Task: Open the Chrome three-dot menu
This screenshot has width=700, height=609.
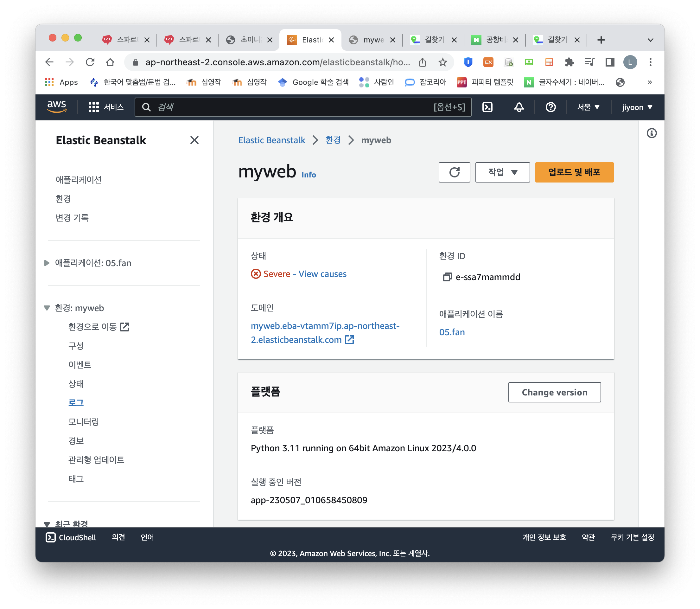Action: [x=650, y=62]
